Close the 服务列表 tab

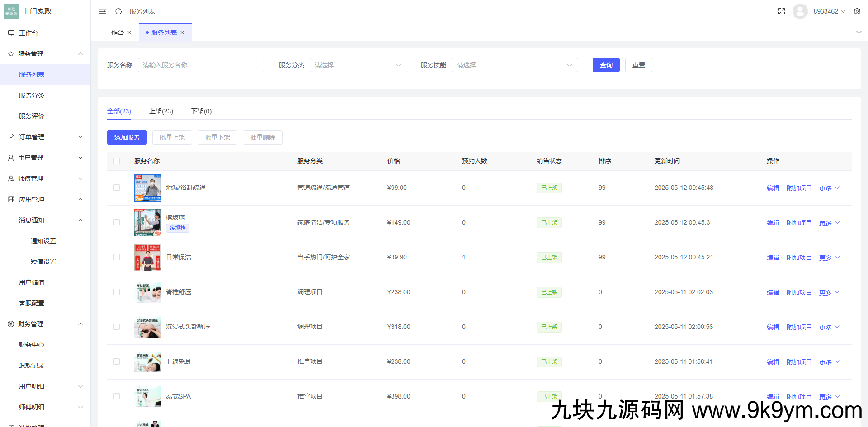pos(182,32)
